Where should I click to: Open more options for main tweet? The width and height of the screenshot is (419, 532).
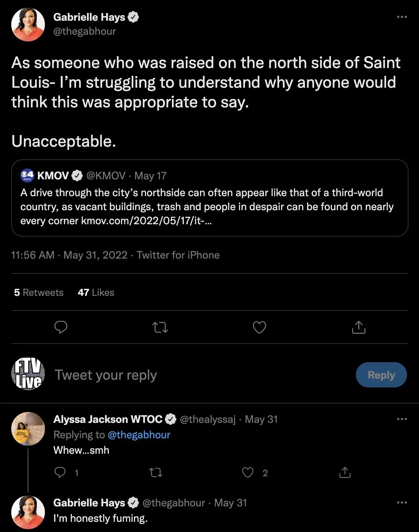pyautogui.click(x=402, y=17)
